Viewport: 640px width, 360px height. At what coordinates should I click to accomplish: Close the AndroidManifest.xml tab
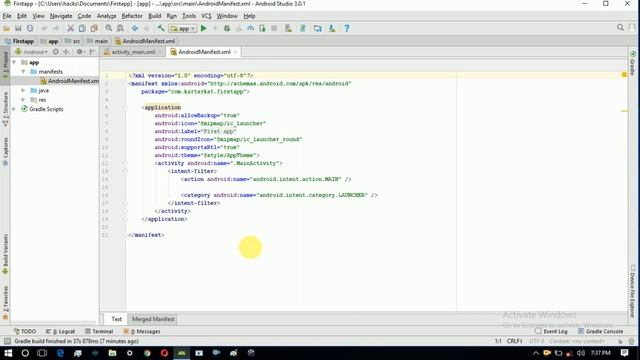pos(236,52)
